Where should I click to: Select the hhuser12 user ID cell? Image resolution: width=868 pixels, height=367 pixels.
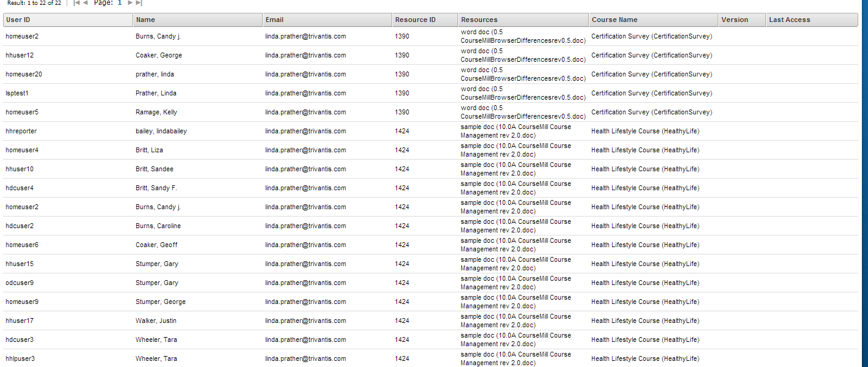[20, 56]
